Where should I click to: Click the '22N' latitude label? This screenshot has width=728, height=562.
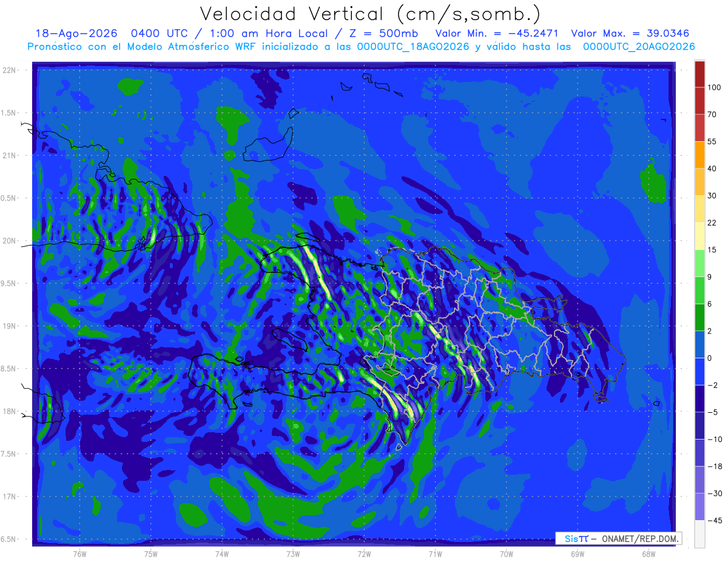pos(10,70)
